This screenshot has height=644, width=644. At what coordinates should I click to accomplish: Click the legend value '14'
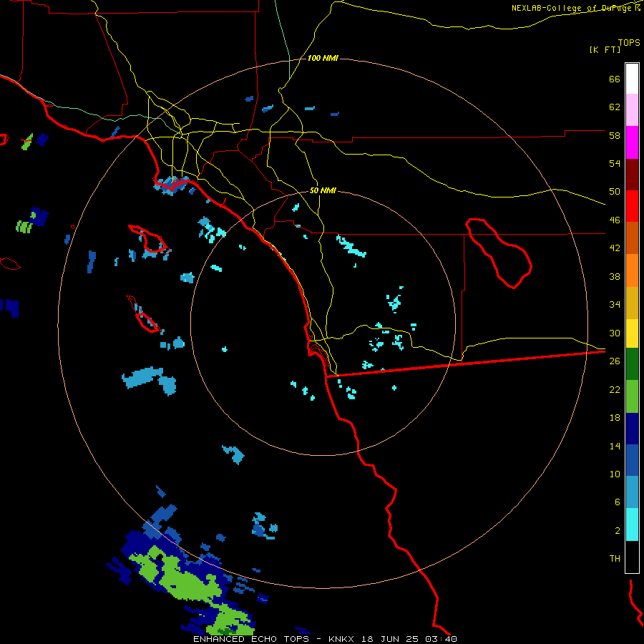(615, 446)
